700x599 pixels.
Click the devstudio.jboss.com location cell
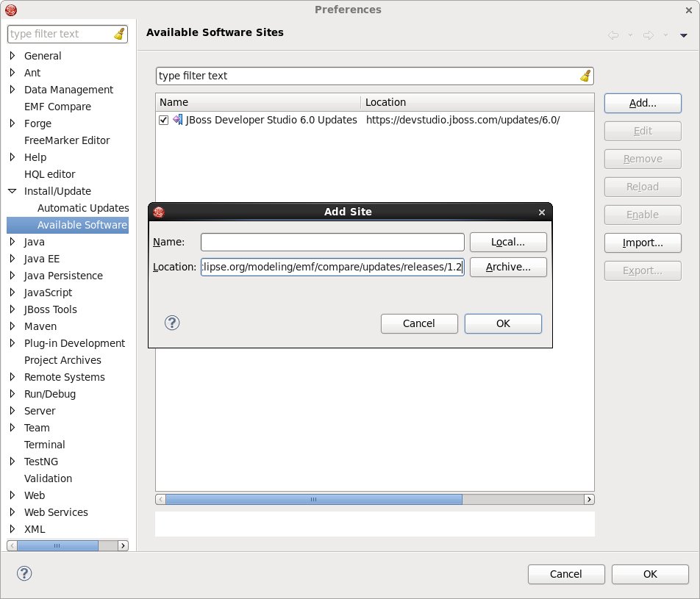pyautogui.click(x=463, y=120)
